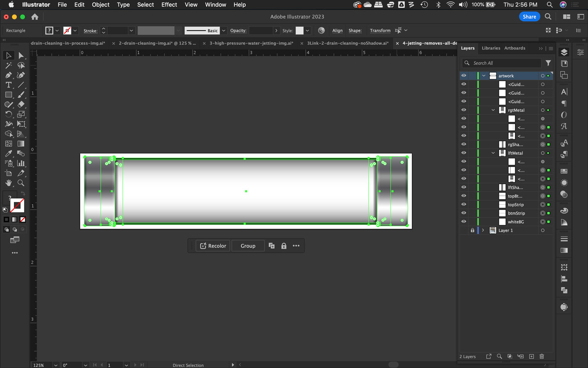588x368 pixels.
Task: Select the Column Graph tool
Action: point(21,163)
